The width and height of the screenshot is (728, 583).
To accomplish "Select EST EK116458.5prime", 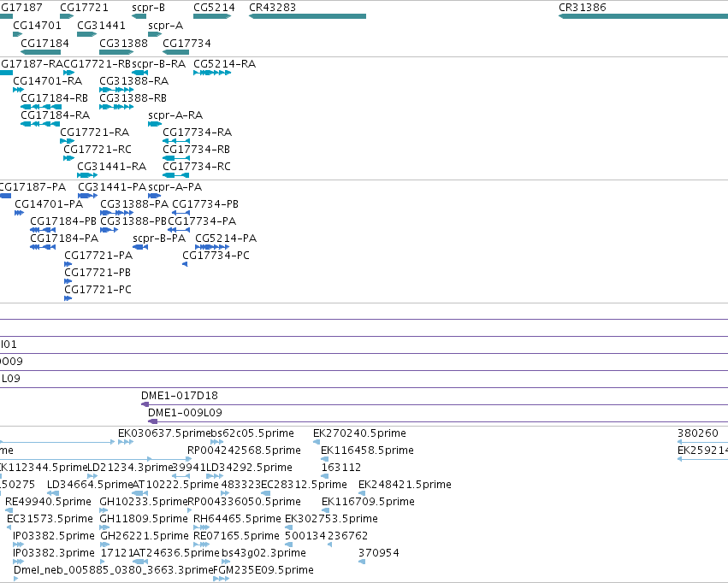I will coord(325,459).
